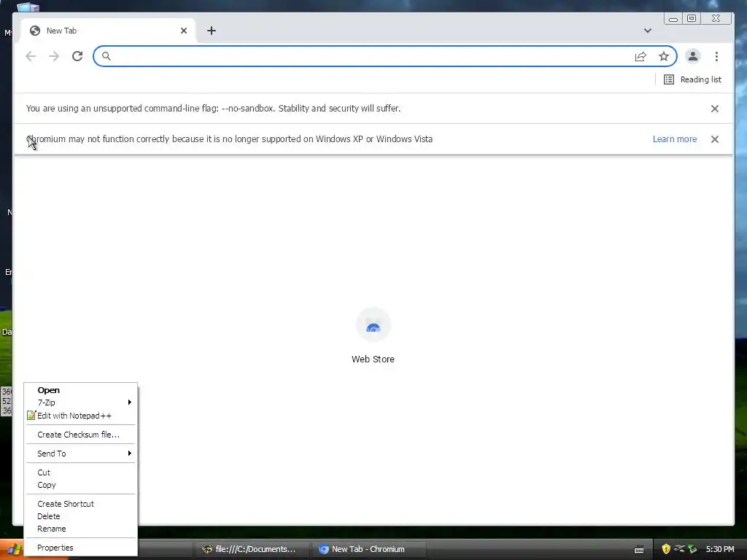
Task: Minimize the Chromium window
Action: click(673, 18)
